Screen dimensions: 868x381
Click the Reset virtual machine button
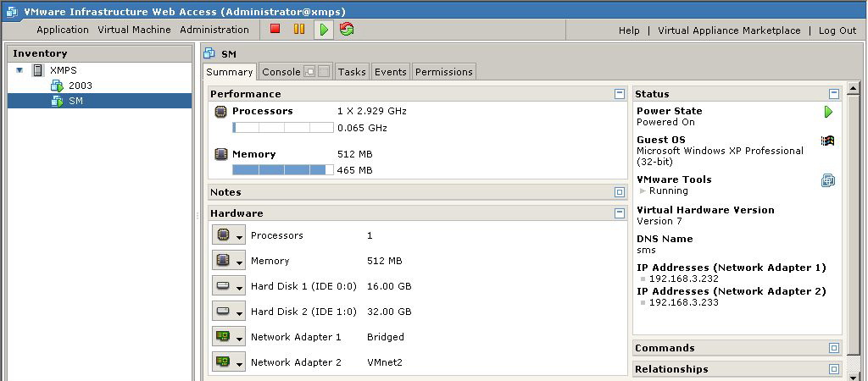pyautogui.click(x=347, y=30)
